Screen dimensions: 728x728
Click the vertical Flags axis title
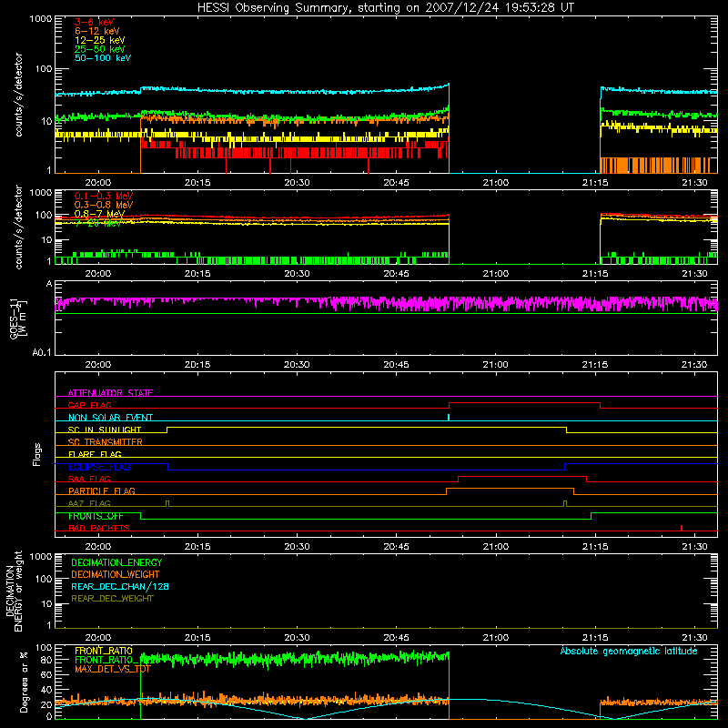37,454
